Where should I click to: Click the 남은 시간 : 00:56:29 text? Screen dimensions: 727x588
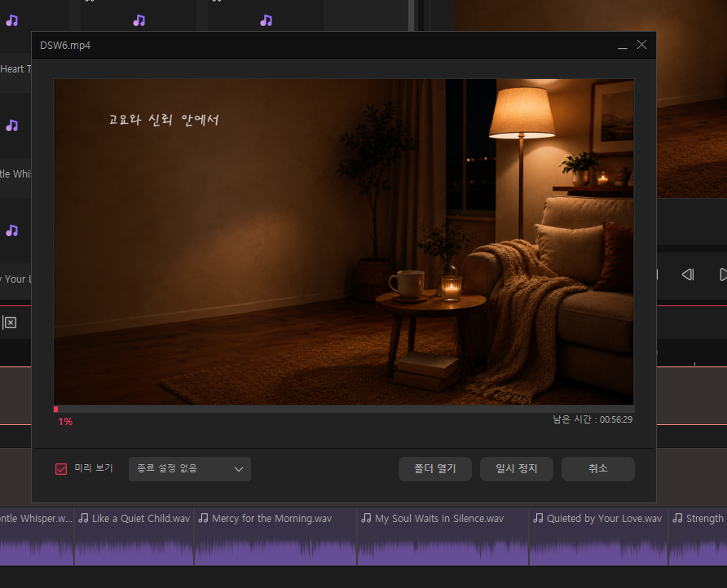(593, 419)
